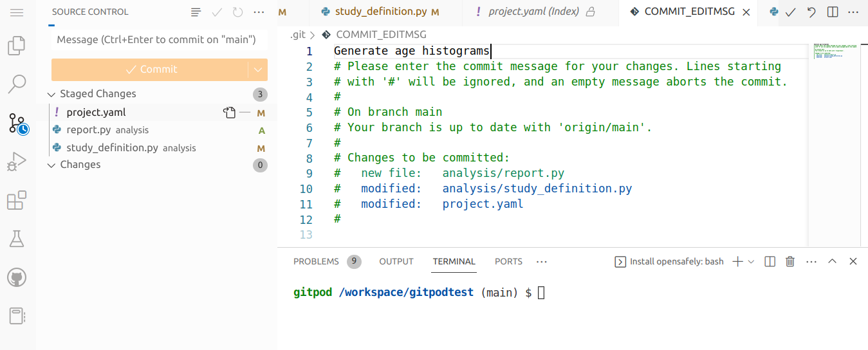Switch to the PROBLEMS panel tab
This screenshot has width=868, height=350.
tap(316, 262)
